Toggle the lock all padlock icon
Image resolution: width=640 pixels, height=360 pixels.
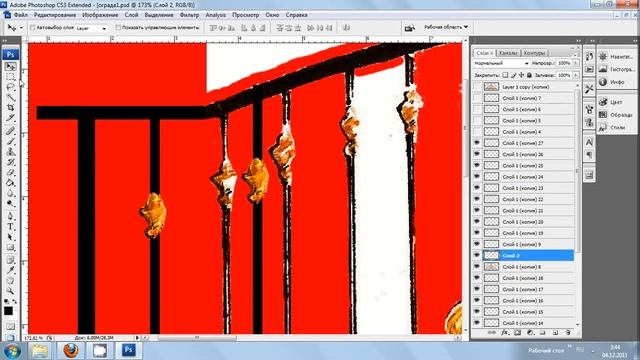click(529, 75)
